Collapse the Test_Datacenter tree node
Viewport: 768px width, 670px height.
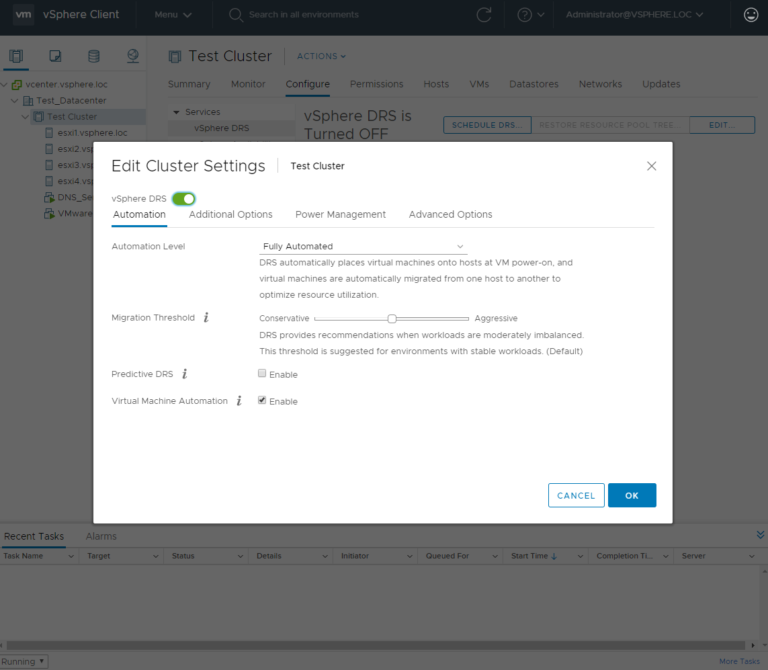15,100
